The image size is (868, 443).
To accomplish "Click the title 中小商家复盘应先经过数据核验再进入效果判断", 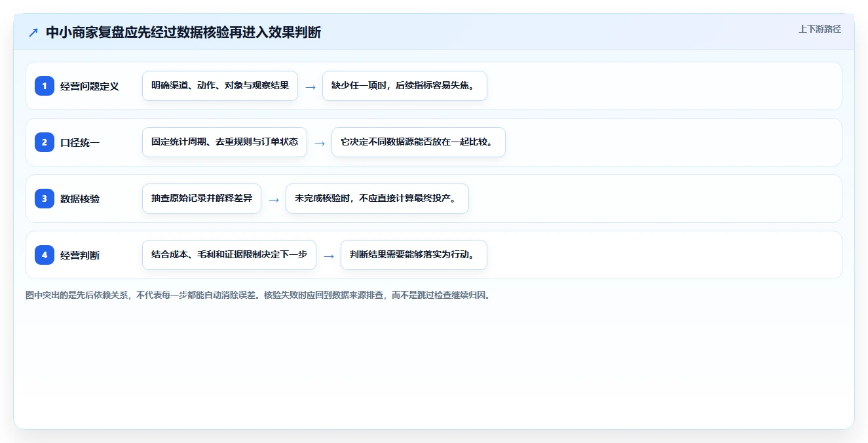I will click(x=183, y=33).
